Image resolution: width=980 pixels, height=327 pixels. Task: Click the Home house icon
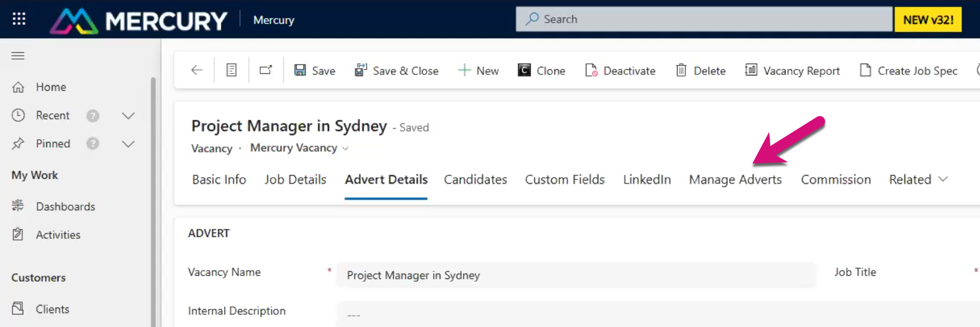(x=18, y=87)
